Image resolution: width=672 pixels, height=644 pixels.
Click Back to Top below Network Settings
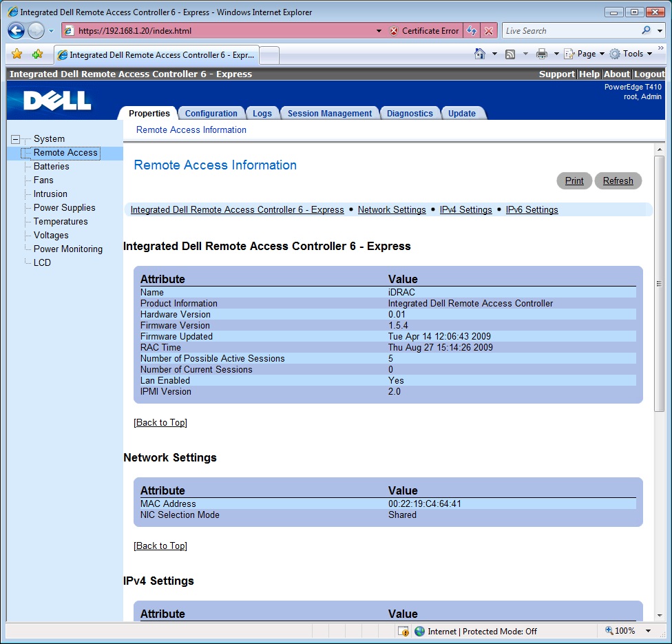click(160, 546)
